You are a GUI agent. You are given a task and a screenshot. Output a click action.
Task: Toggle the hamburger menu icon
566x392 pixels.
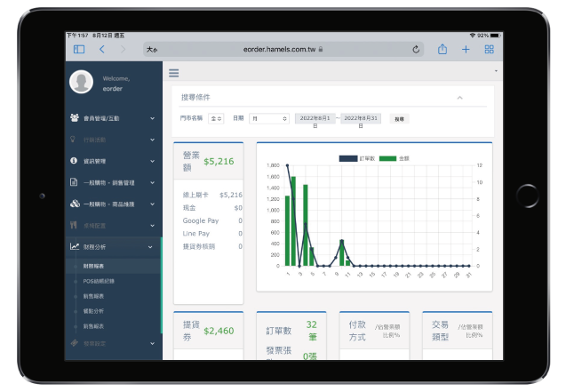pyautogui.click(x=174, y=73)
